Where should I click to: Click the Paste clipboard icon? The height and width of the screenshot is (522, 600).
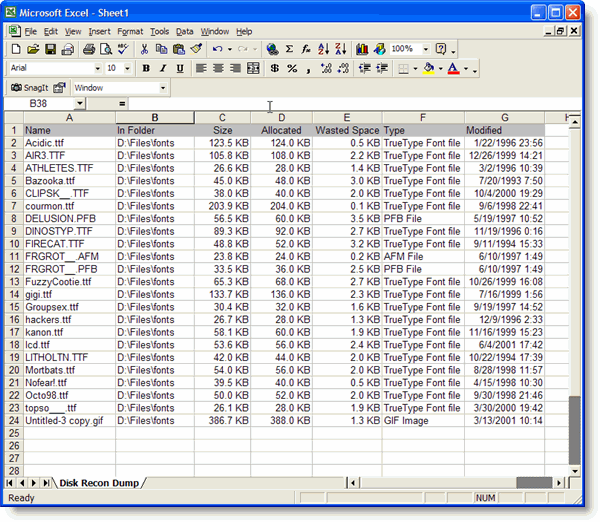coord(179,49)
